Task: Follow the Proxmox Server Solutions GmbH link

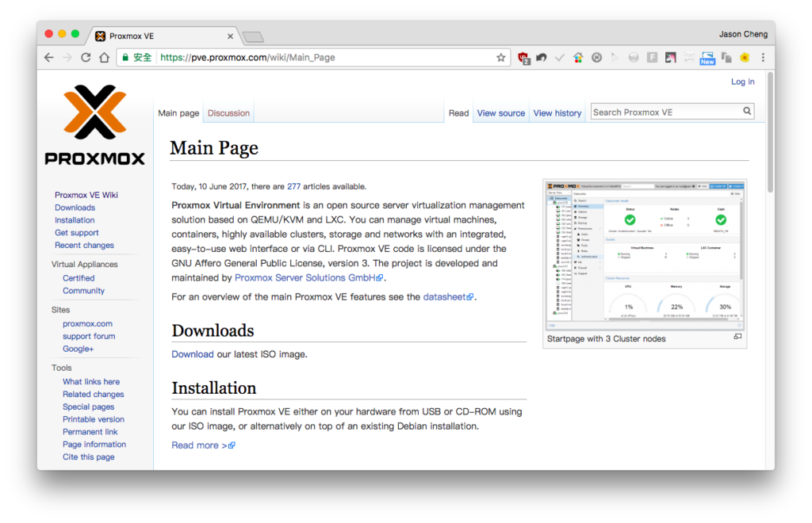Action: [x=308, y=278]
